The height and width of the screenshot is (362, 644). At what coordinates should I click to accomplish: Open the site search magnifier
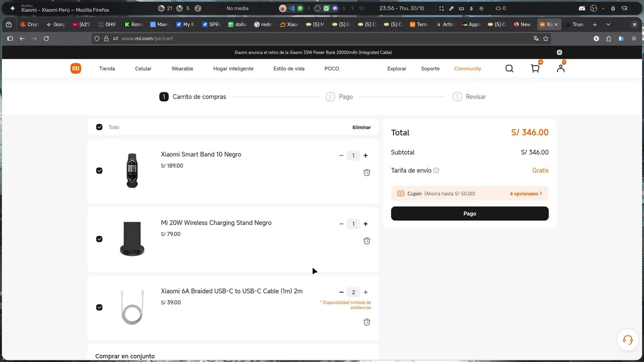(509, 68)
